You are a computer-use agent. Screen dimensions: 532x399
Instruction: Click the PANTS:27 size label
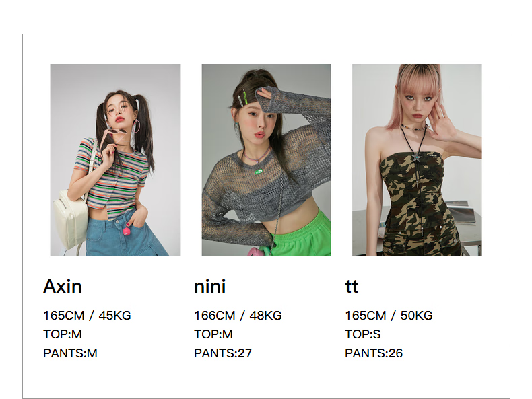[x=223, y=353]
